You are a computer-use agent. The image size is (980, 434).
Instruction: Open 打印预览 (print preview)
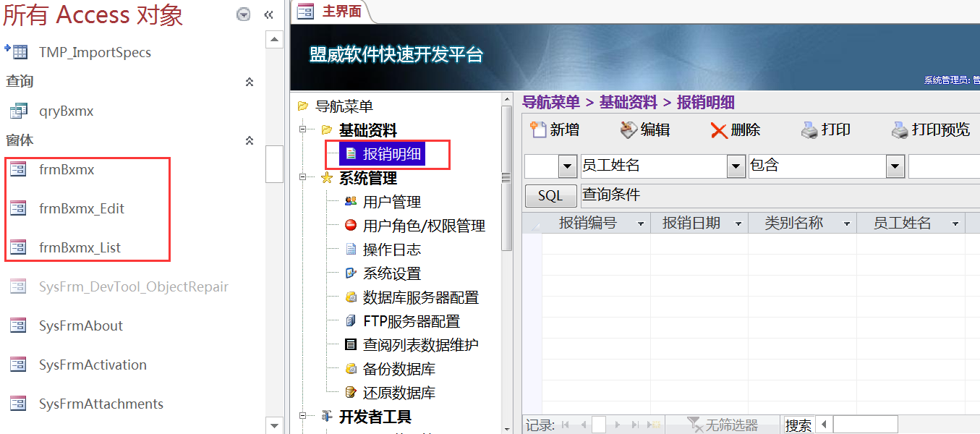click(x=930, y=129)
